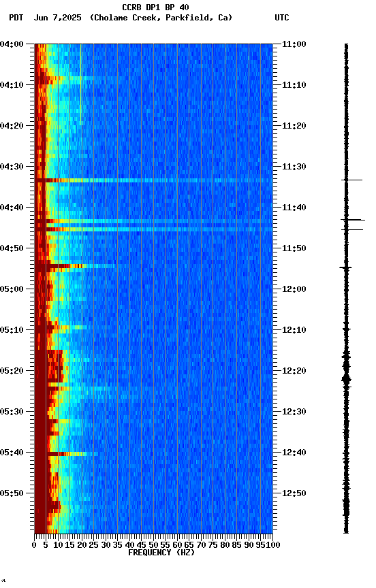The width and height of the screenshot is (376, 588).
Task: Click the '12:00' UTC time label
Action: [294, 289]
